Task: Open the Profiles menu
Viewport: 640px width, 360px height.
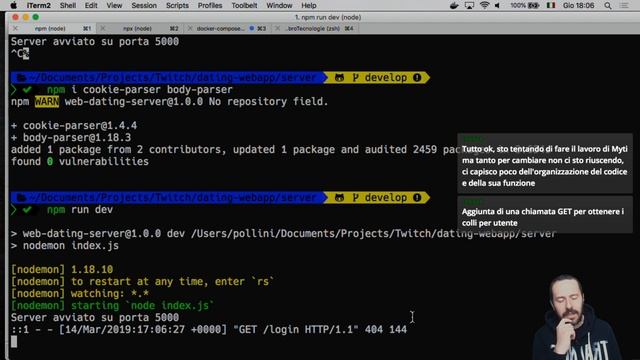Action: 210,5
